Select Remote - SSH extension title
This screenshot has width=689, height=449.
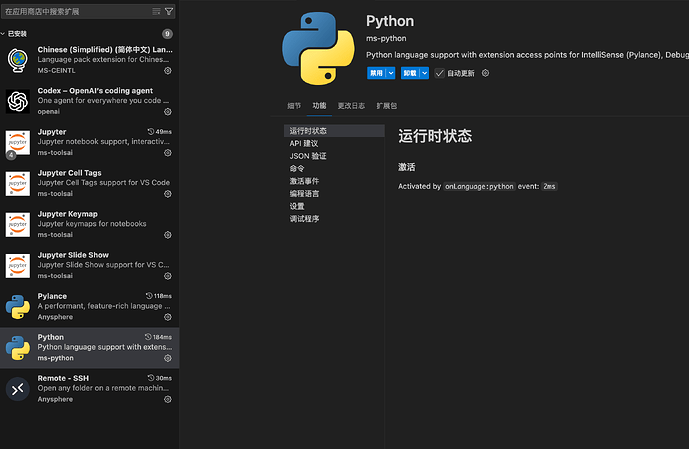coord(63,378)
